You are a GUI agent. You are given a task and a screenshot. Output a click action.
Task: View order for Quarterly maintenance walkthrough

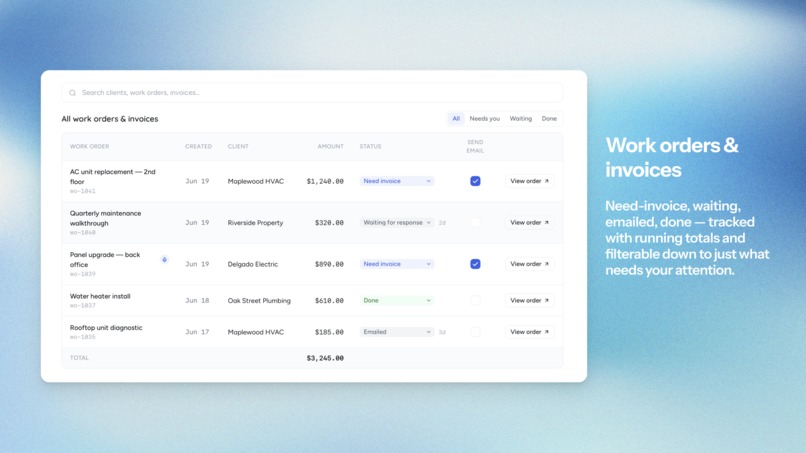[529, 223]
